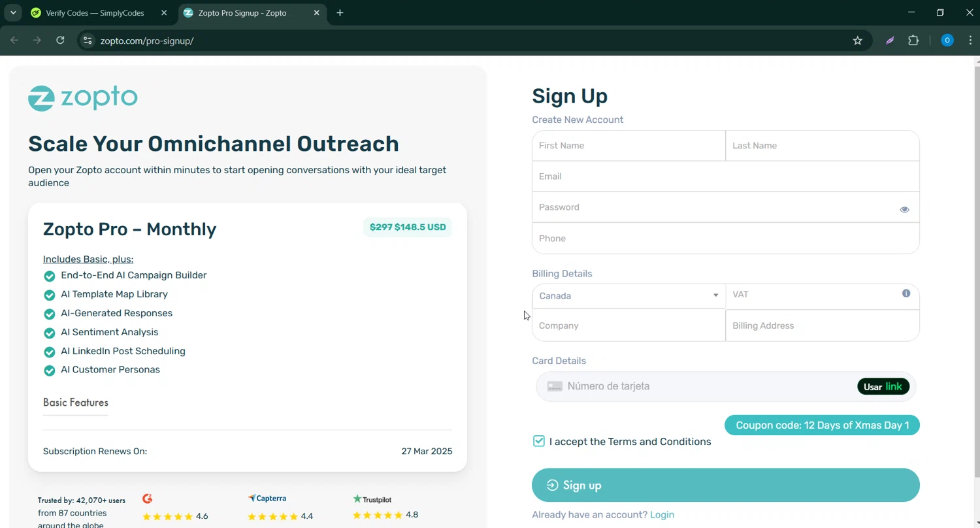
Task: Click the Usar link button
Action: coord(883,387)
